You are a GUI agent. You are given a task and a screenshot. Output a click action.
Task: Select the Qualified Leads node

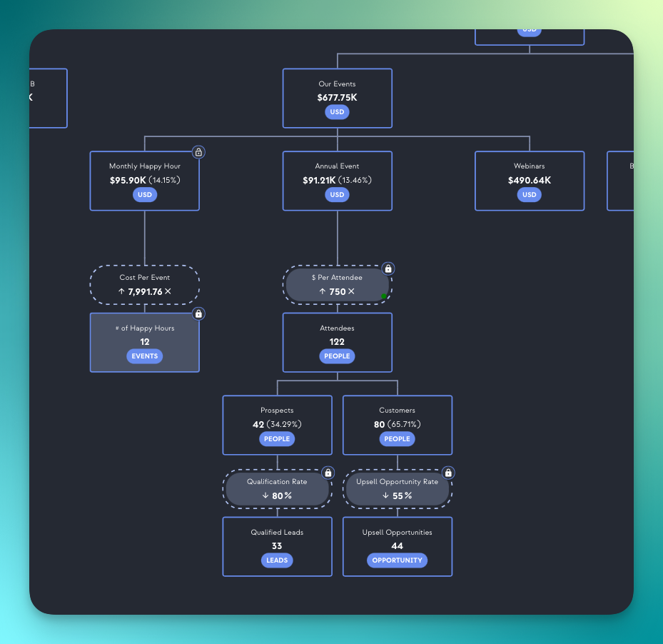click(277, 546)
